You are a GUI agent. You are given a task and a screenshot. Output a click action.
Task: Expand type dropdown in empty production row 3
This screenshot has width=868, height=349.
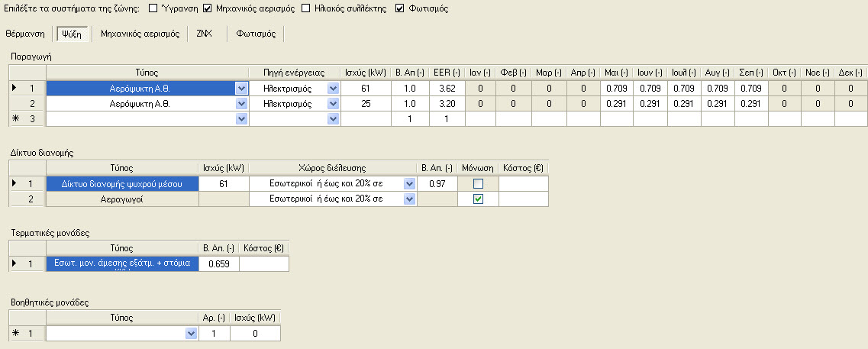point(241,118)
